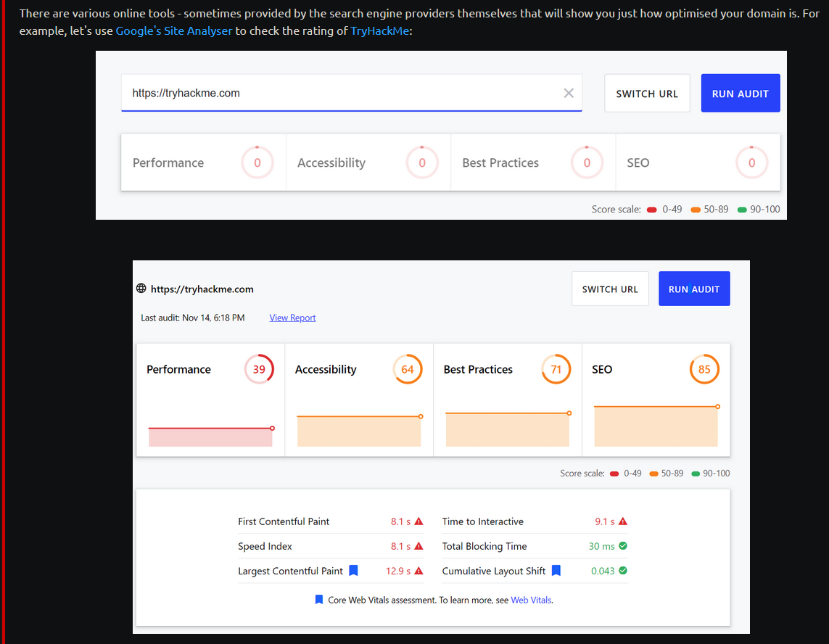Click the Accessibility gauge showing 64
Screen dimensions: 829x644
[408, 369]
